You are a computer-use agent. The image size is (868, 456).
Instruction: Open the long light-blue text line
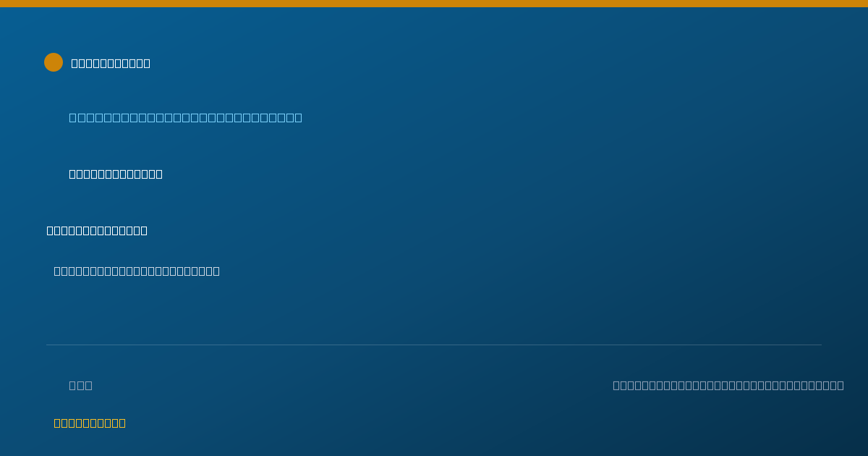click(x=185, y=117)
